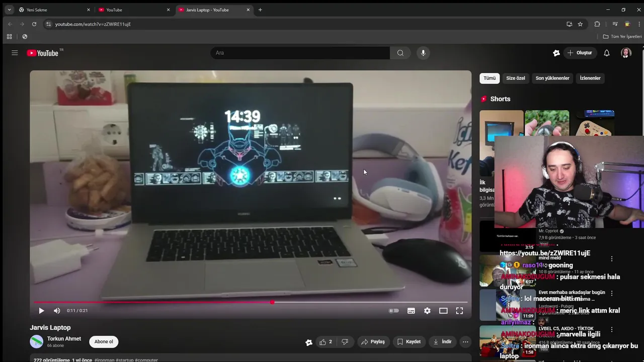Open options for LVBEL C5, AKDO video

pos(612,330)
